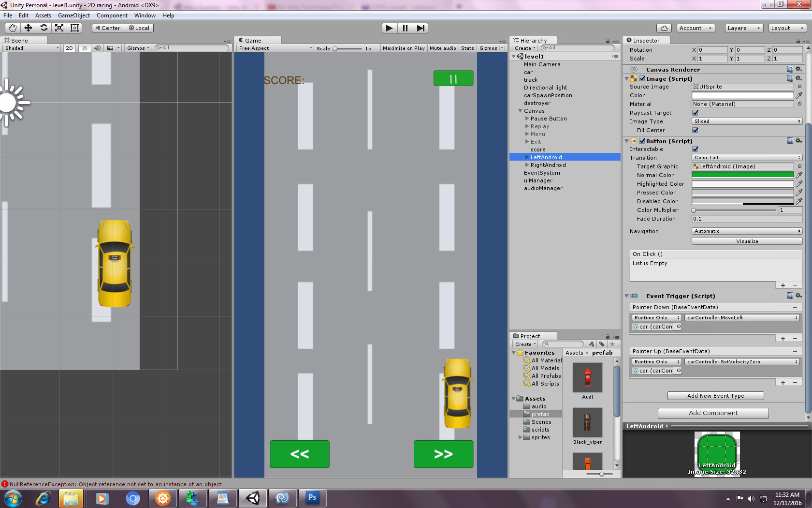
Task: Click the Pause playback button
Action: click(405, 28)
